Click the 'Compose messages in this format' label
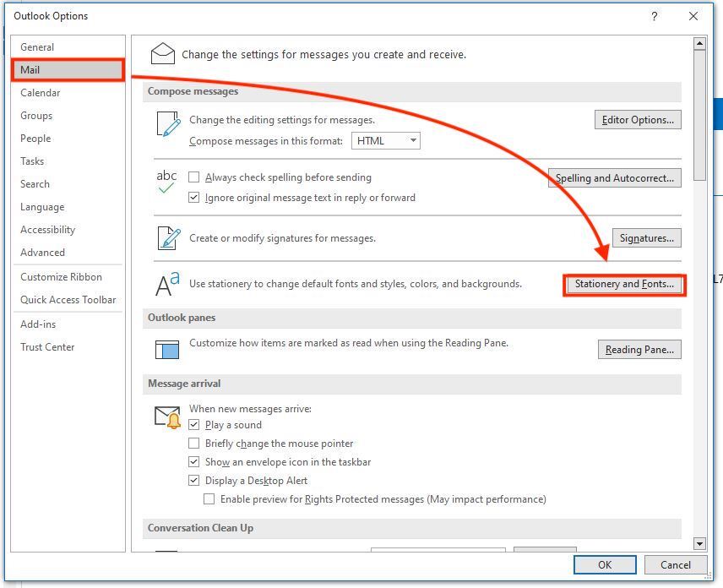723x588 pixels. (266, 141)
